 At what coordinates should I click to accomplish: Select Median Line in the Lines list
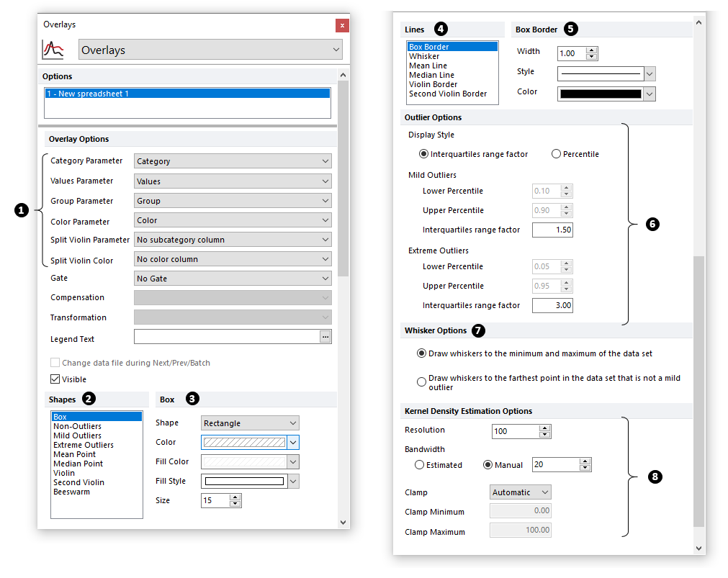click(432, 75)
